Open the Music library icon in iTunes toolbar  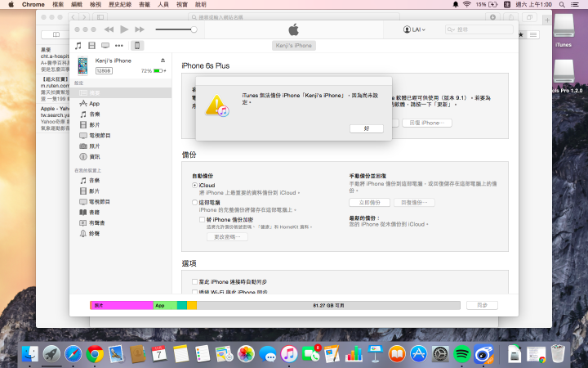coord(78,46)
